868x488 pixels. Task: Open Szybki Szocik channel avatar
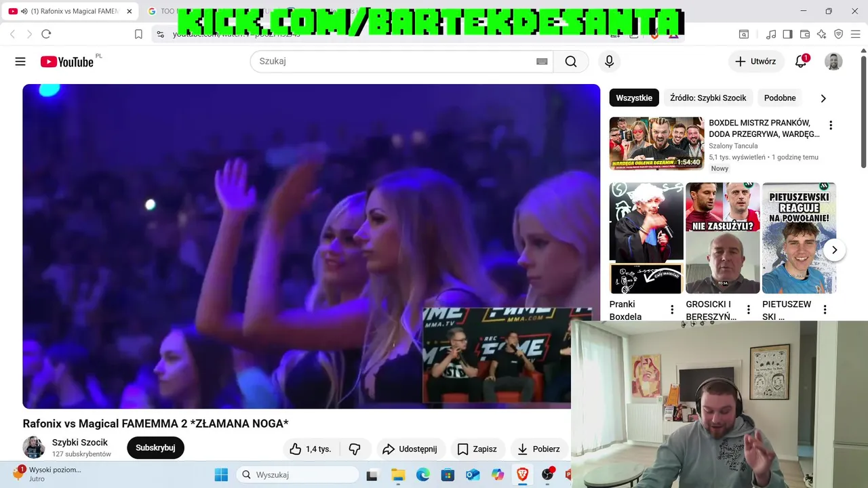pyautogui.click(x=34, y=447)
